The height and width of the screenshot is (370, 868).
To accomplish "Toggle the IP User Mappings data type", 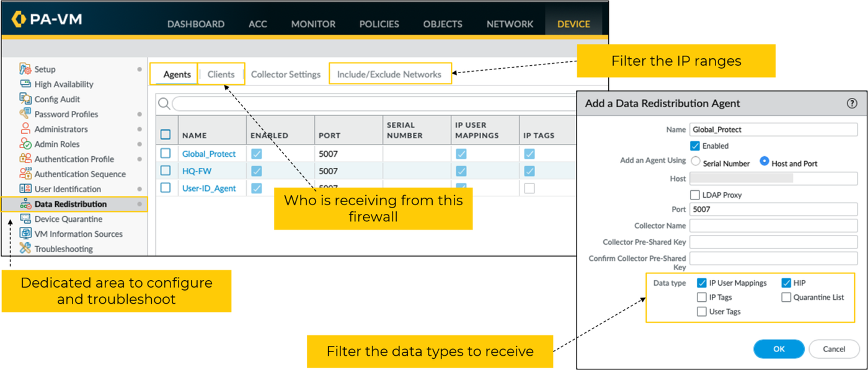I will (x=702, y=283).
